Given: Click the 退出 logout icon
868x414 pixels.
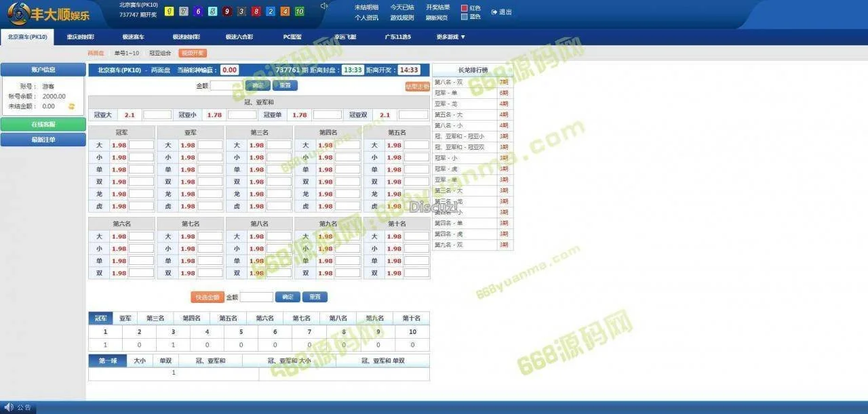Looking at the screenshot, I should [494, 12].
